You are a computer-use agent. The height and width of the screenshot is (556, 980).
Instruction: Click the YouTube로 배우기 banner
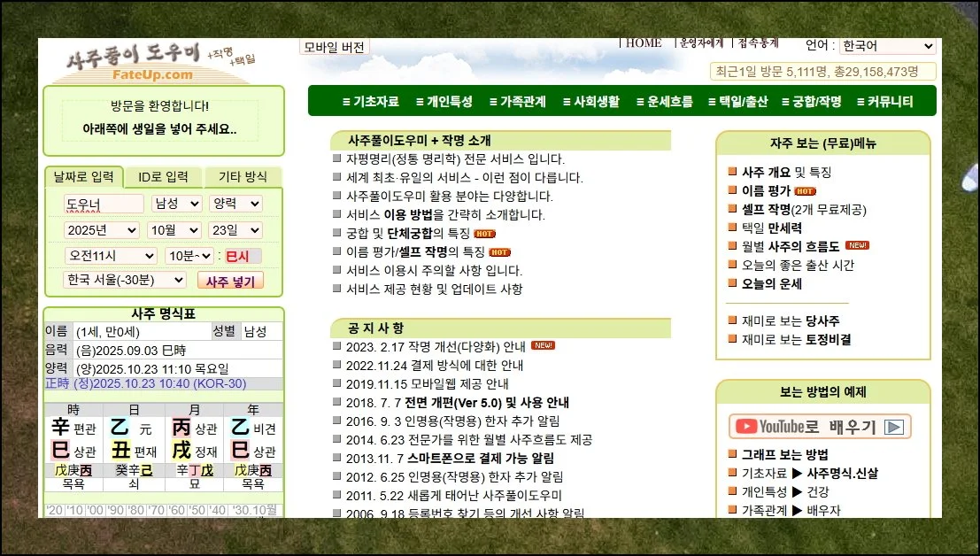tap(819, 427)
